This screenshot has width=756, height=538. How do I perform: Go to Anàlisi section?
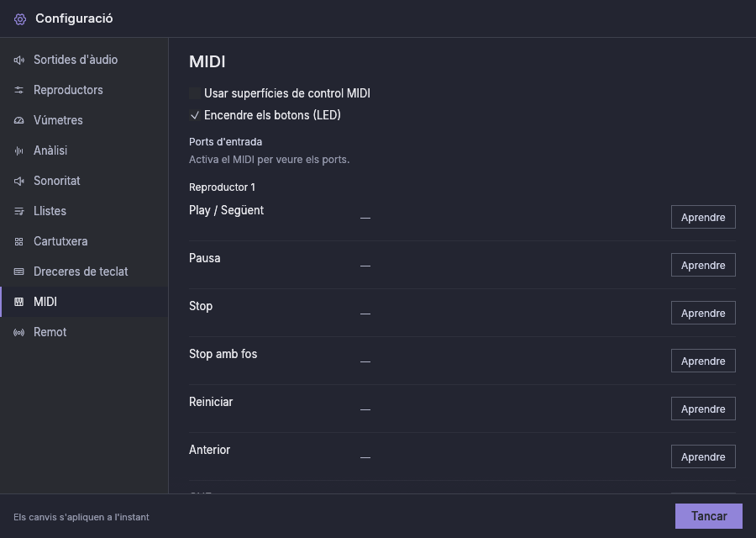click(84, 151)
